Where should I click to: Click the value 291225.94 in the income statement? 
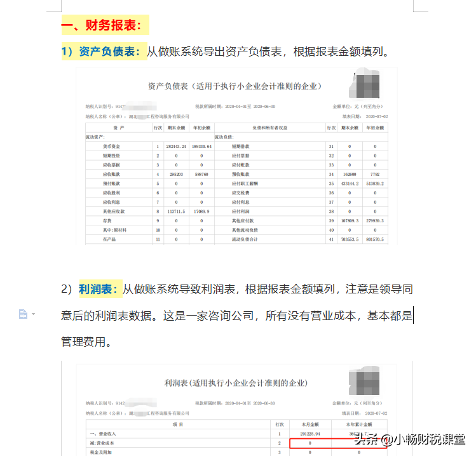point(310,434)
